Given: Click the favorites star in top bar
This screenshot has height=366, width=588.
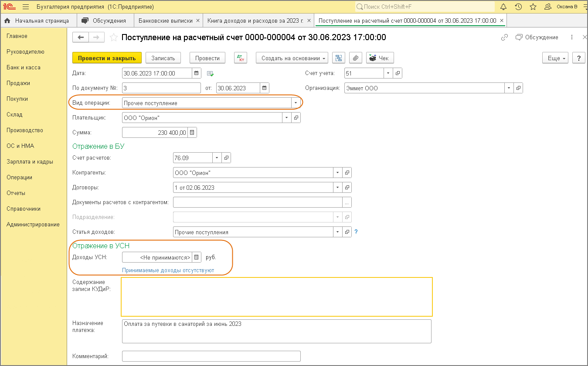Looking at the screenshot, I should click(x=533, y=7).
